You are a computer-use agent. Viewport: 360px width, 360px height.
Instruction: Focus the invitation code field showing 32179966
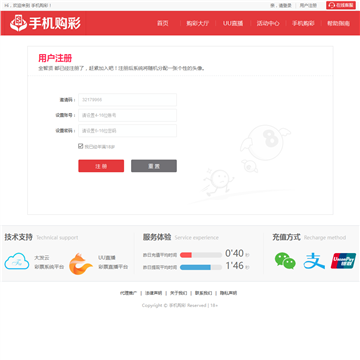coord(127,100)
